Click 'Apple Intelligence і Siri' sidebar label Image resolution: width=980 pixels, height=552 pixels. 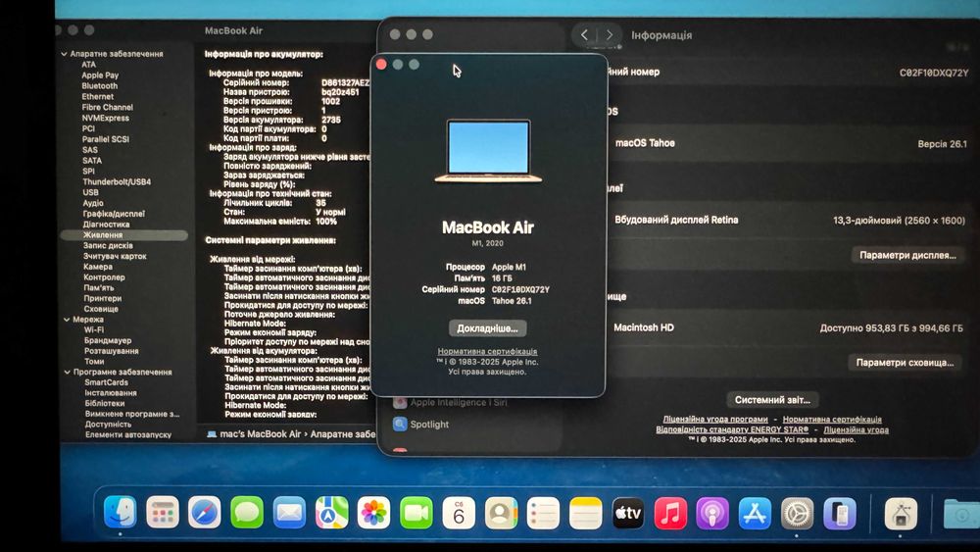459,403
